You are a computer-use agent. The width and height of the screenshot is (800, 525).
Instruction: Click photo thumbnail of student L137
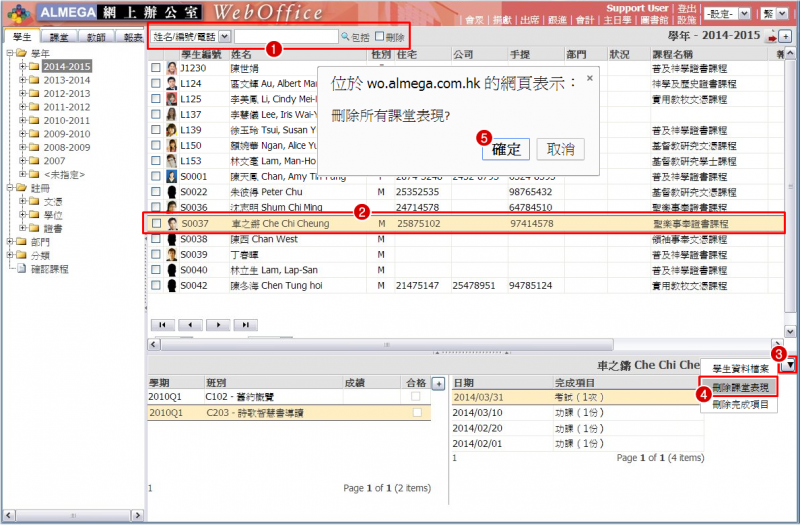pyautogui.click(x=171, y=114)
